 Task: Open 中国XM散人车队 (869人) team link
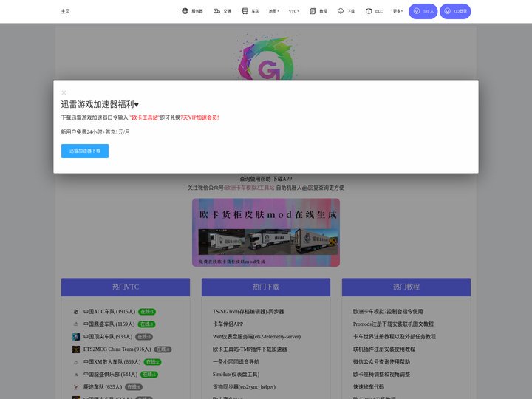pyautogui.click(x=112, y=361)
